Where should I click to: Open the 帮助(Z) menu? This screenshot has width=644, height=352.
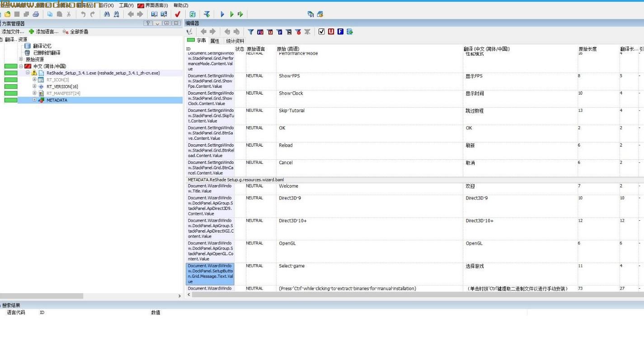[181, 5]
